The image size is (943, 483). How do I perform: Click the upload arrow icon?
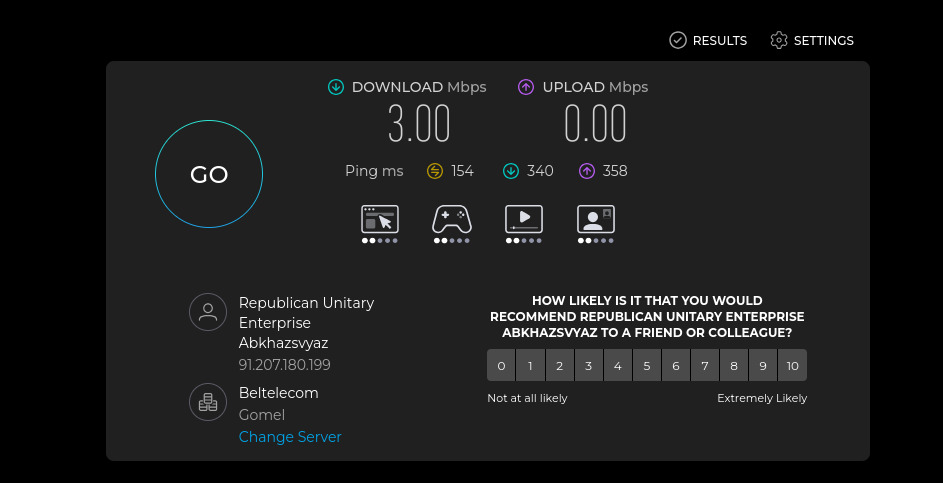pos(526,87)
